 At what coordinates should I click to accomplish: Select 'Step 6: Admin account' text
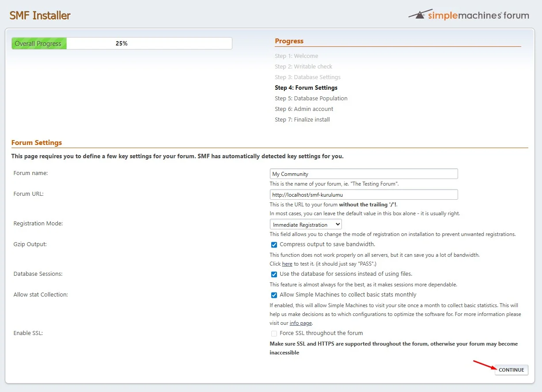pyautogui.click(x=304, y=109)
